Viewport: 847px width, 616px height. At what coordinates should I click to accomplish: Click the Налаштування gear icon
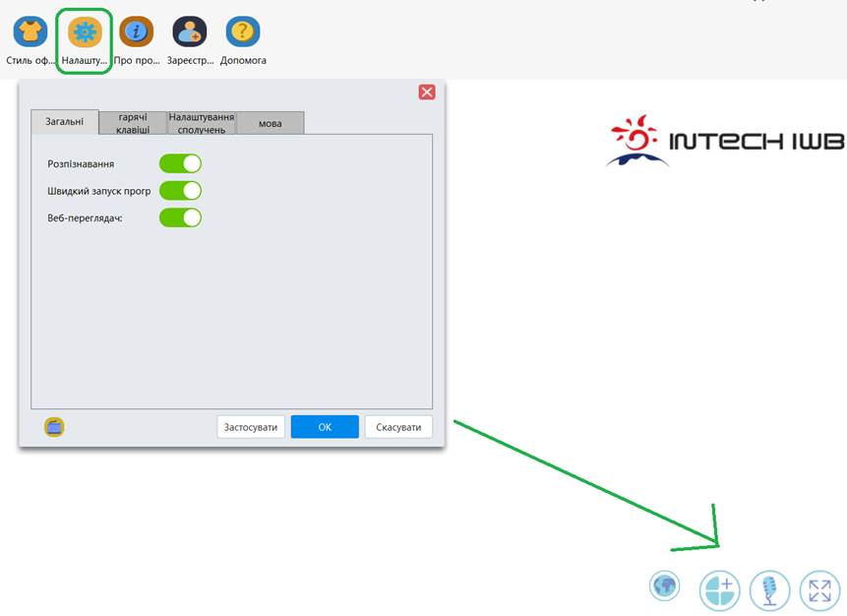(85, 32)
